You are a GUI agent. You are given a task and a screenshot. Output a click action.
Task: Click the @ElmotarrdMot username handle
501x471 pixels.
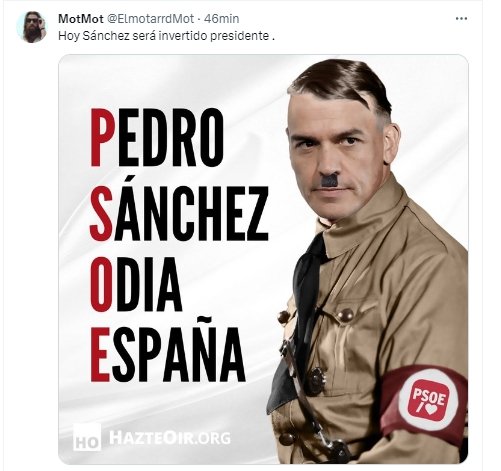click(150, 19)
